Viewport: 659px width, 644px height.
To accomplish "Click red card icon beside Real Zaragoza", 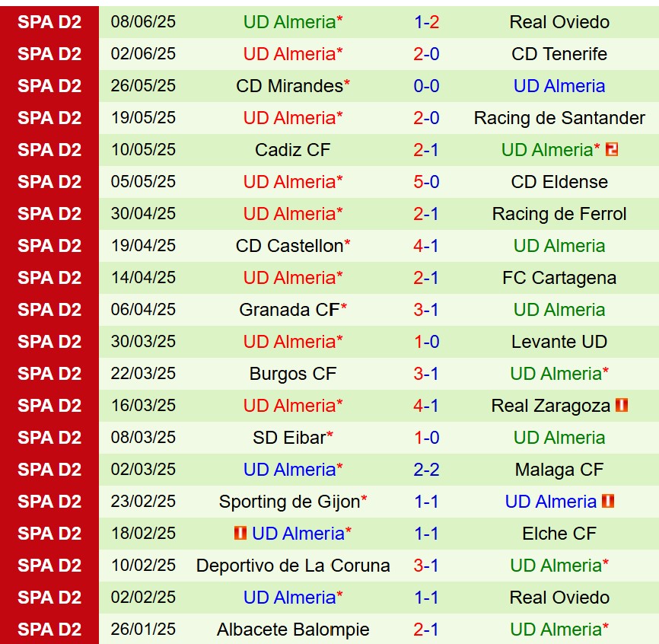I will (622, 405).
